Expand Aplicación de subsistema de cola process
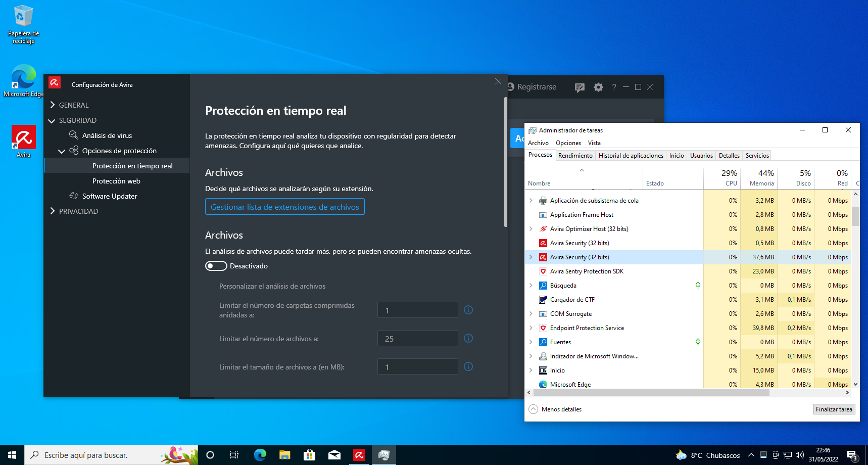This screenshot has height=465, width=868. [531, 201]
